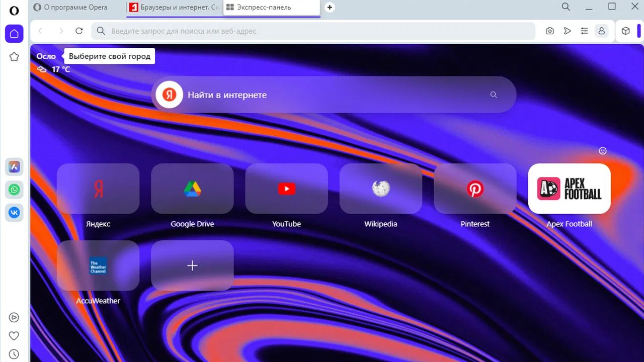Open the Wikipedia speed dial tile
This screenshot has width=644, height=362.
(381, 189)
